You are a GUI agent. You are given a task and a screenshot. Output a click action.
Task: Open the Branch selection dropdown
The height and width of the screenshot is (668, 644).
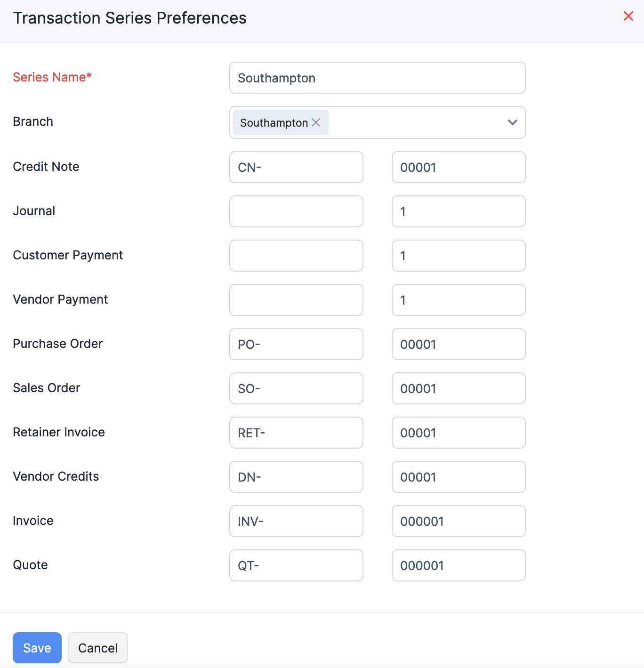pos(424,122)
